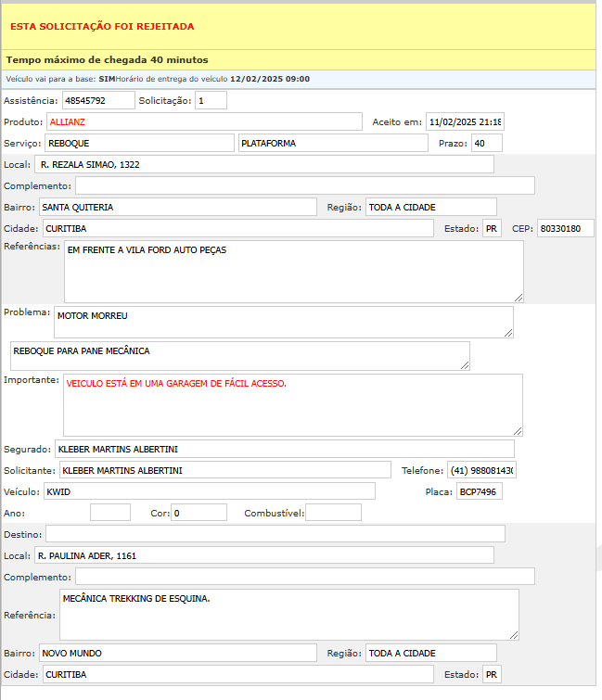This screenshot has width=602, height=700.
Task: Click the destination address R. PAULINA ADER, 1161
Action: [264, 555]
